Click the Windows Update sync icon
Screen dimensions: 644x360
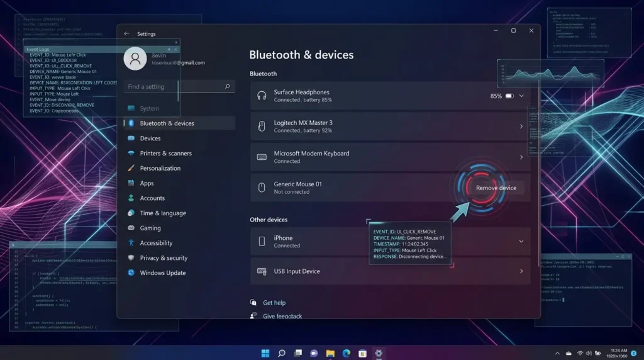131,273
